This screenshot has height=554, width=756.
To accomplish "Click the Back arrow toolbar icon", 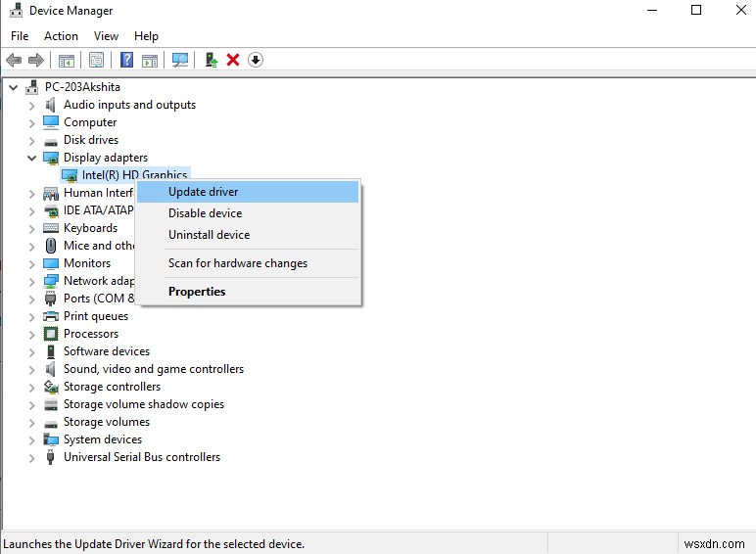I will (x=14, y=61).
